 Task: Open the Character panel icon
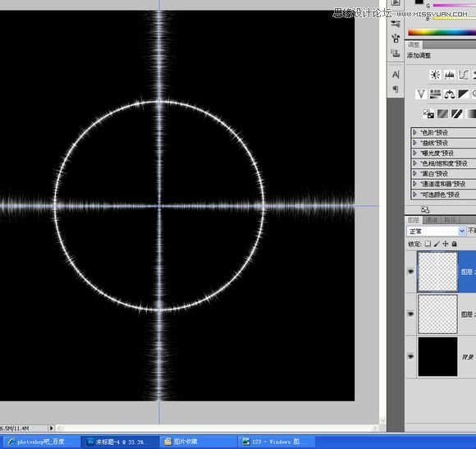click(x=396, y=75)
